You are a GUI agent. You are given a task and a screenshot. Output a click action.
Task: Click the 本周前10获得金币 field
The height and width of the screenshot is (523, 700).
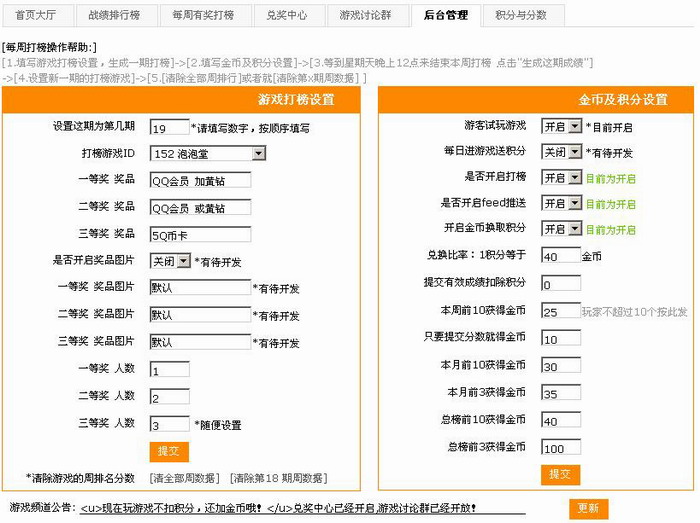(x=561, y=311)
